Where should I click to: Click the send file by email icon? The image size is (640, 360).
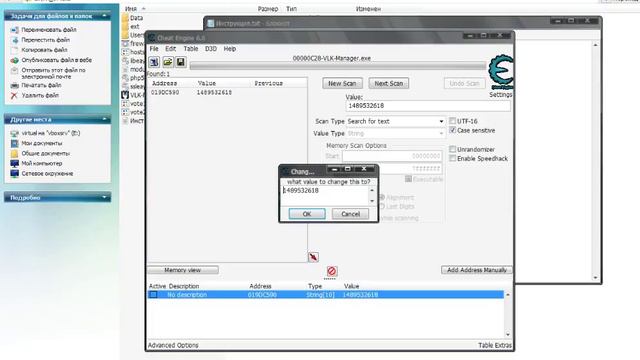(14, 71)
